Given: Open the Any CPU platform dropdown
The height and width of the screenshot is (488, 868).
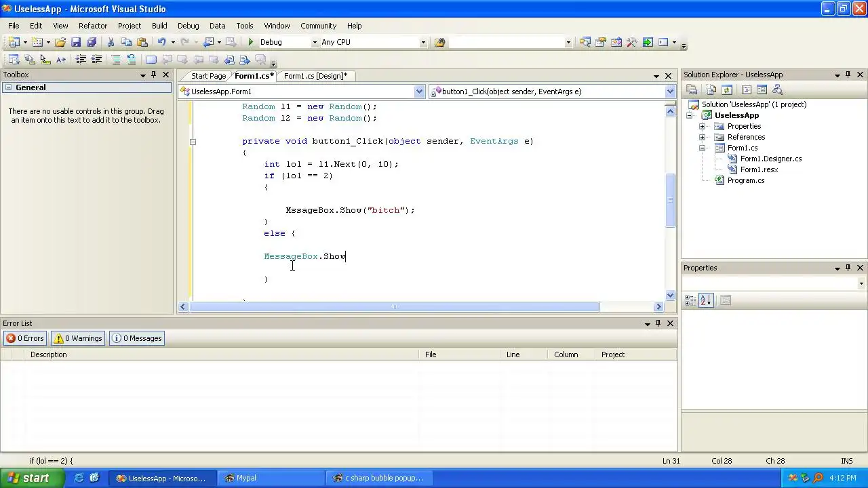Looking at the screenshot, I should click(423, 42).
